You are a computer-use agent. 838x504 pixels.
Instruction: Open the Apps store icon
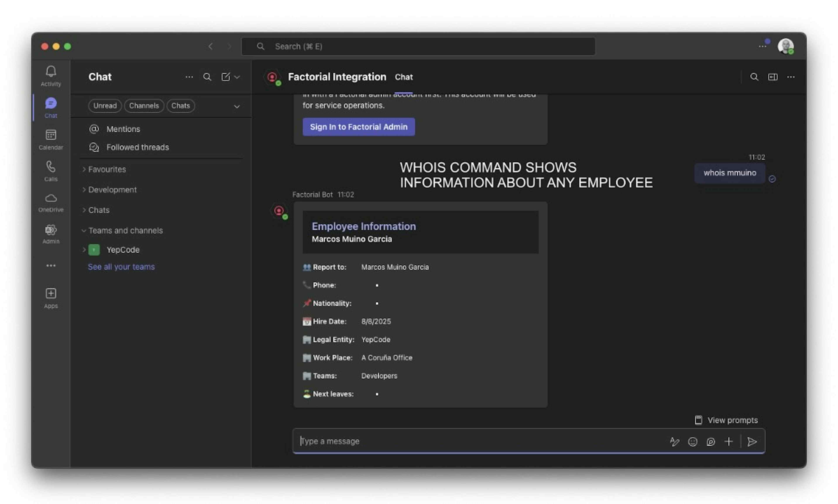tap(51, 298)
